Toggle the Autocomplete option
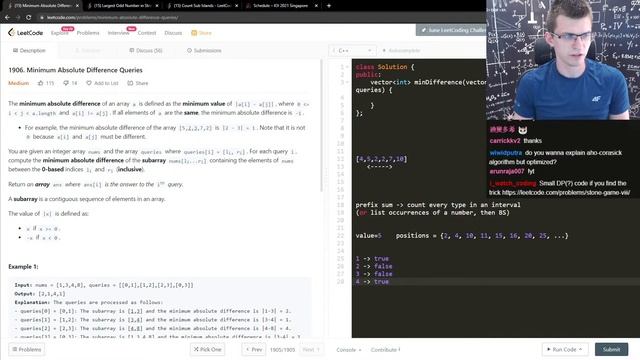This screenshot has width=640, height=360. click(x=401, y=51)
